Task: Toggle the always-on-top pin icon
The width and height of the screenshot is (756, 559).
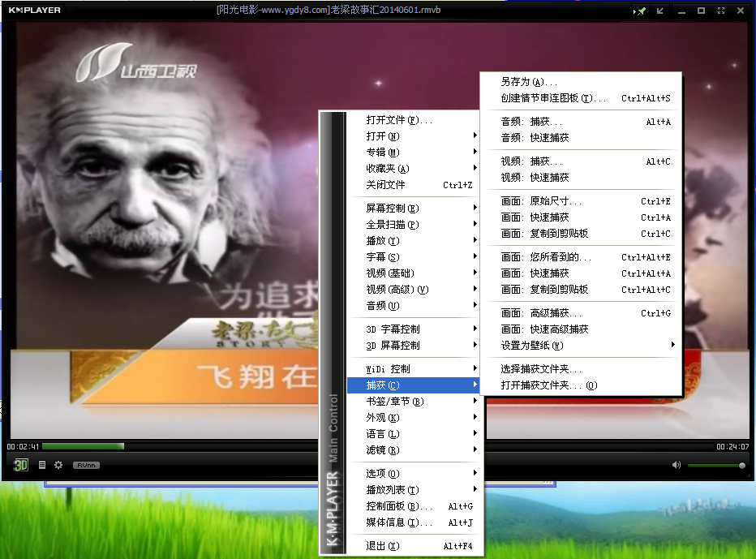Action: coord(641,11)
